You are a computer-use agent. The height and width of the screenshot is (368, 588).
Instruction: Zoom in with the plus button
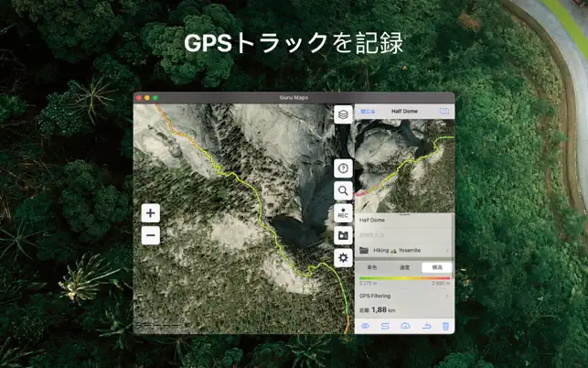pos(150,213)
